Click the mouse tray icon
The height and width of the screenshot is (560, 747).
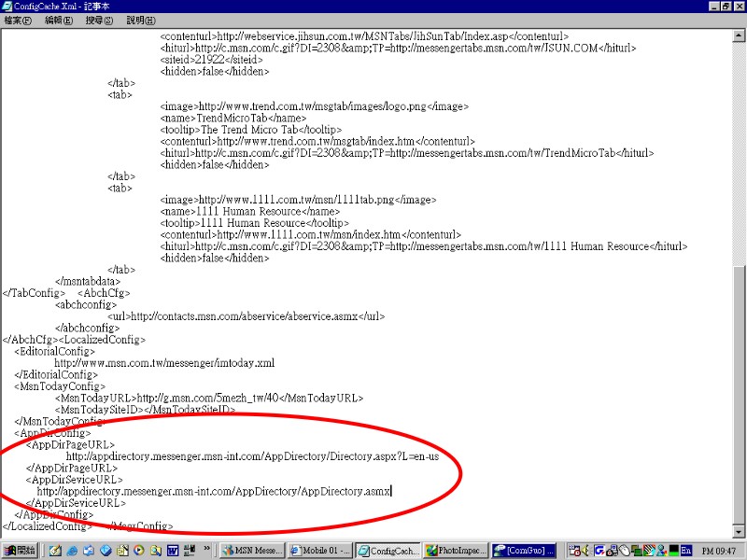624,551
